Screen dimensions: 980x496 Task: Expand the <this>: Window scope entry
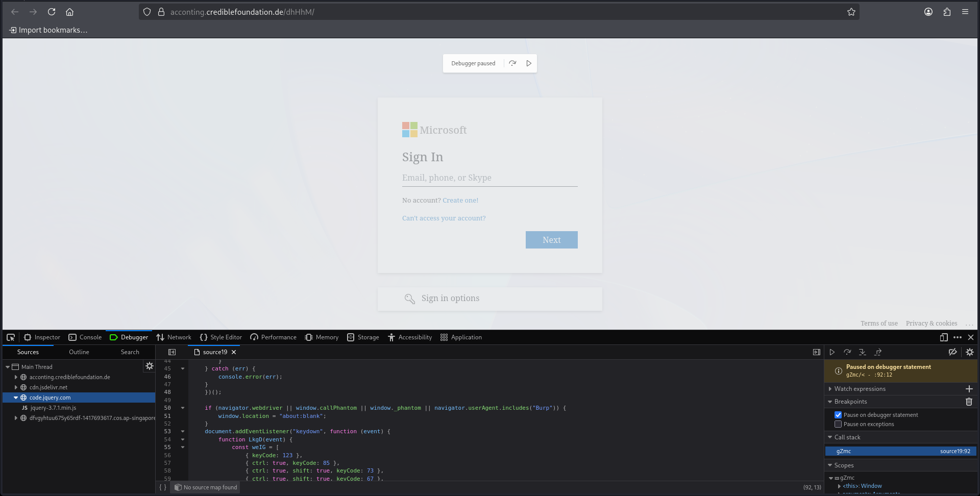point(839,486)
